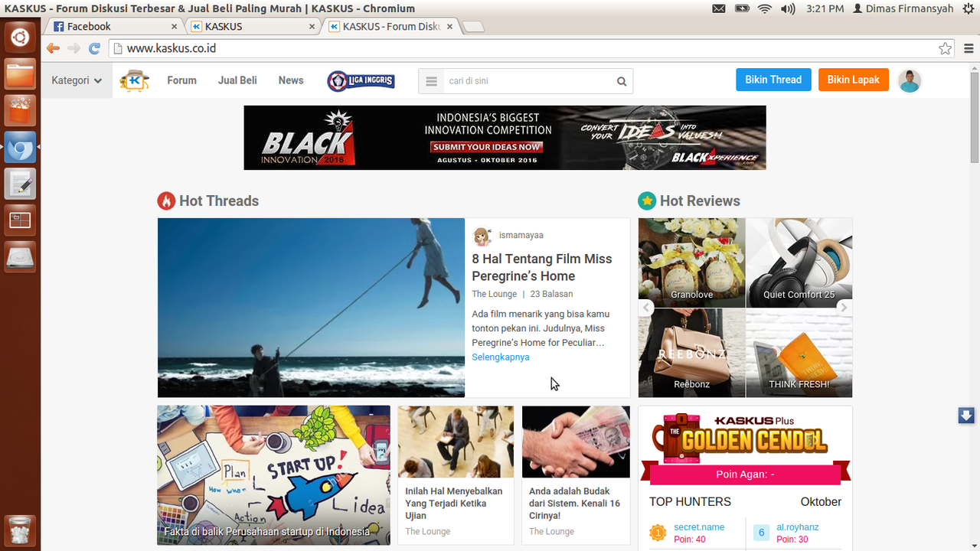
Task: Click the ismamayaa username
Action: (x=521, y=235)
